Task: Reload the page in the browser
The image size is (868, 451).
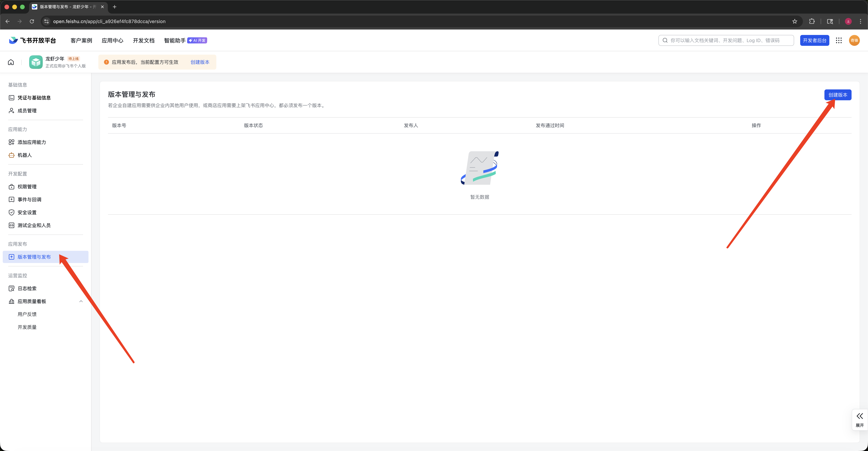Action: [32, 21]
